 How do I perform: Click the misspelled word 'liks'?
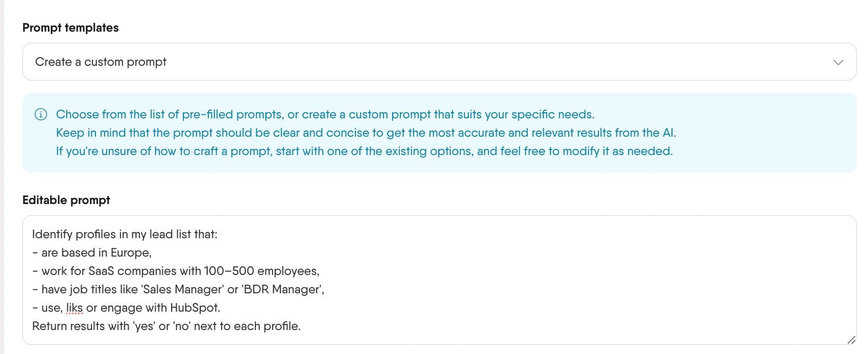pos(75,308)
